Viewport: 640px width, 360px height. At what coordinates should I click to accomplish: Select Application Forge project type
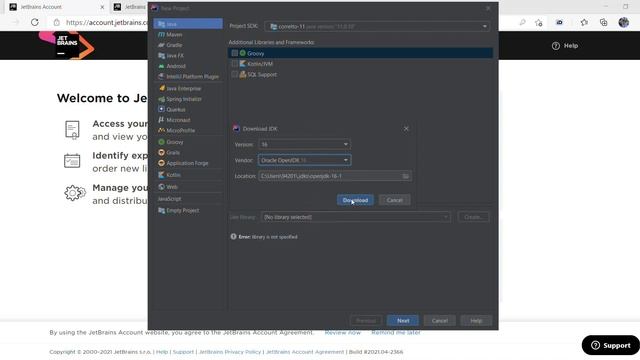(188, 163)
